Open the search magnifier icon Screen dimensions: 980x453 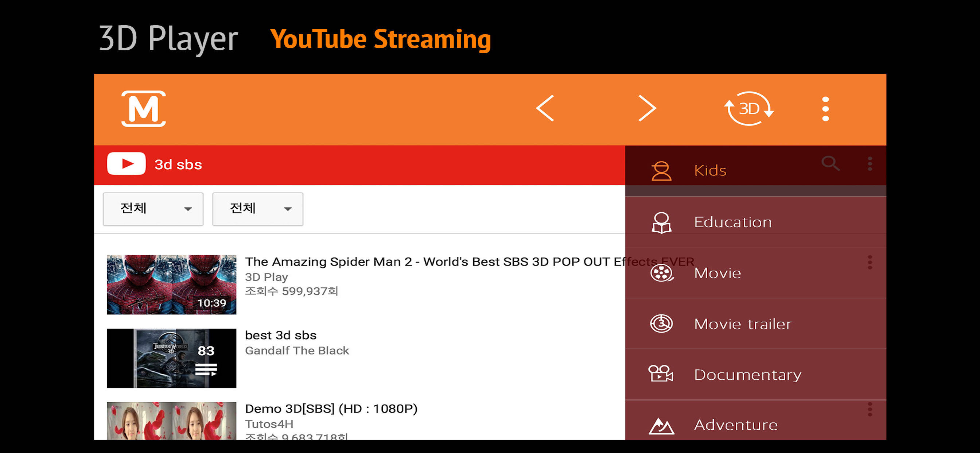pos(830,164)
